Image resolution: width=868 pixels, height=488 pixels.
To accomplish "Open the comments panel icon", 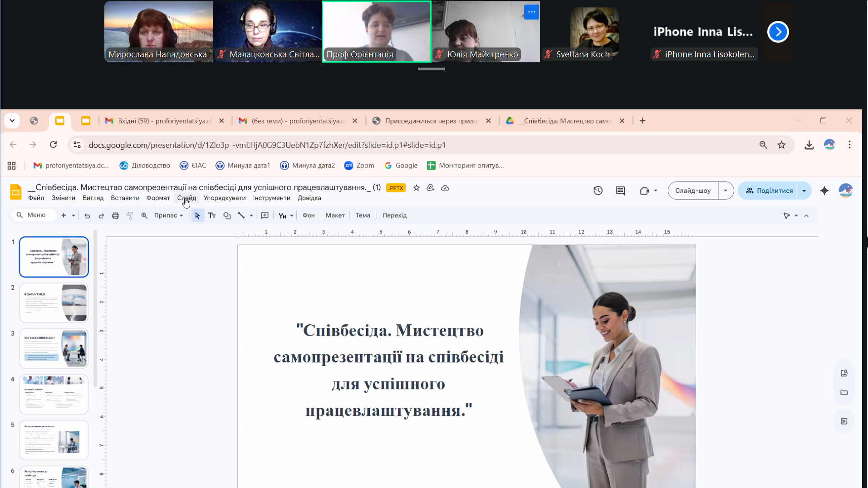I will tap(620, 191).
